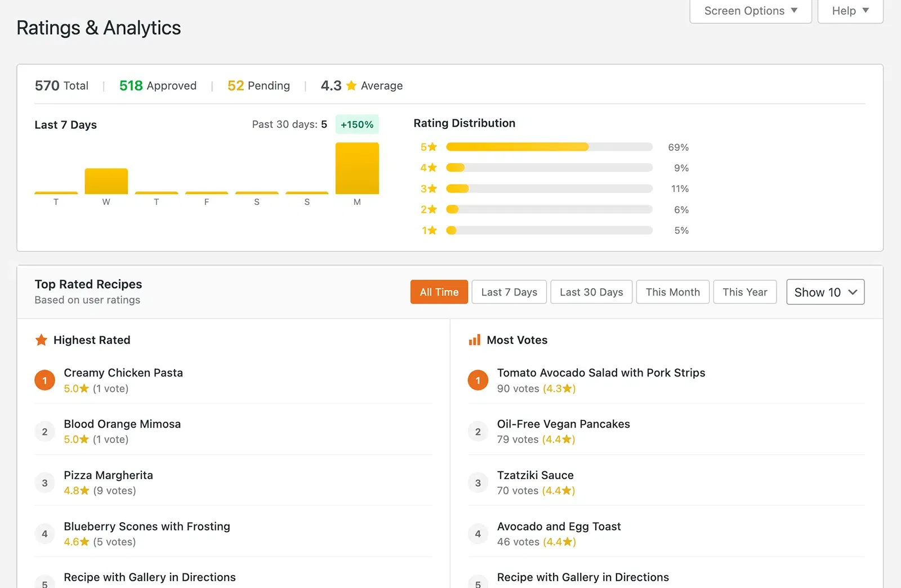
Task: Select the All Time filter button
Action: coord(439,292)
